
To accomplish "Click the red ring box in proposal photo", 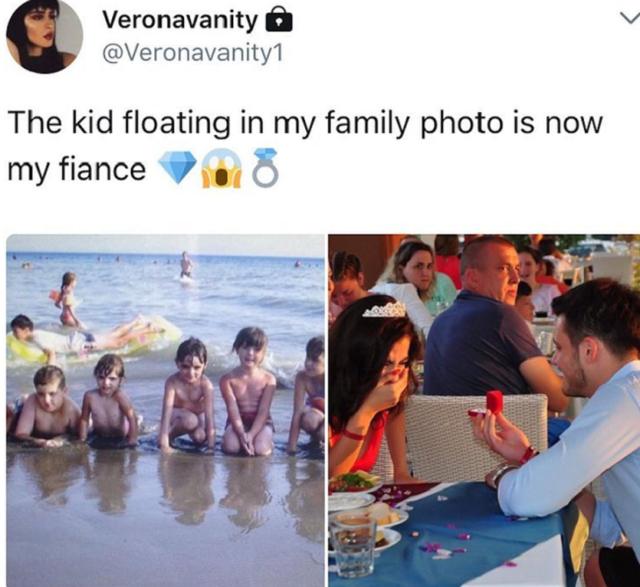I will (x=494, y=402).
